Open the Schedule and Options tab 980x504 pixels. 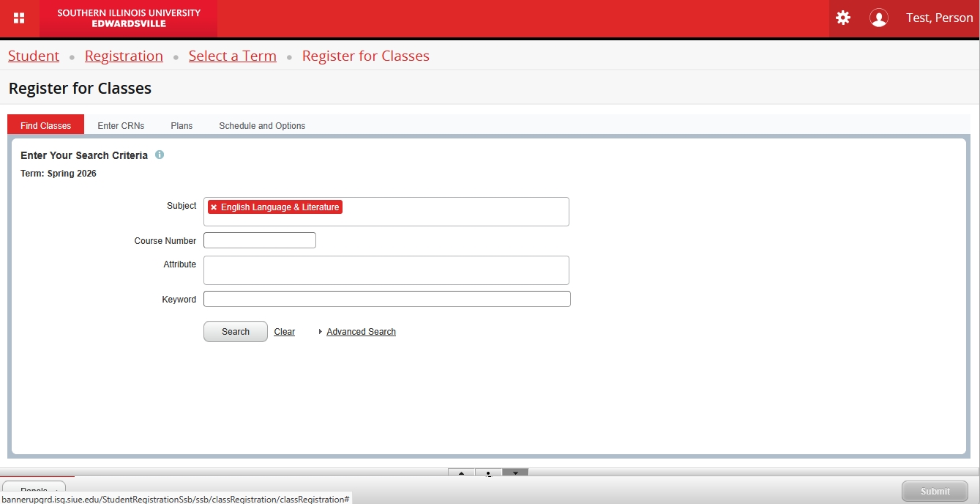click(x=262, y=126)
